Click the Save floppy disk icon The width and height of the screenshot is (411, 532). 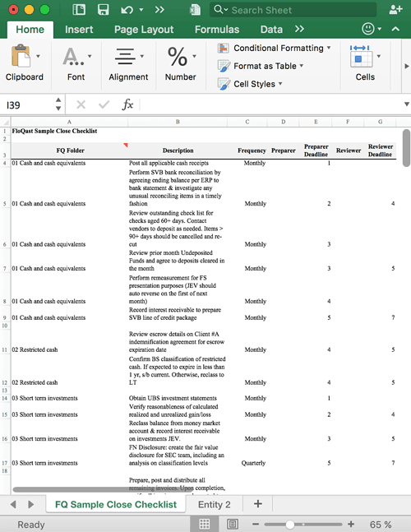(x=103, y=10)
